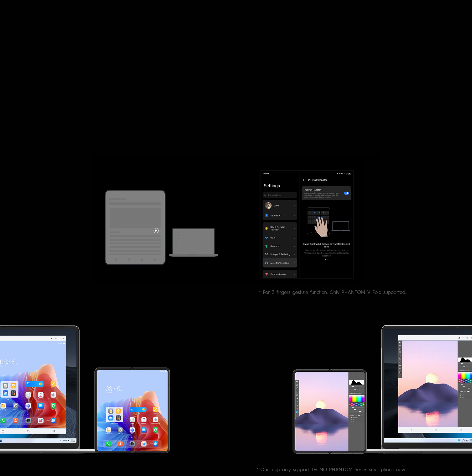The image size is (472, 476).
Task: Select the Hand tool in right laptop's window
Action: (x=400, y=342)
